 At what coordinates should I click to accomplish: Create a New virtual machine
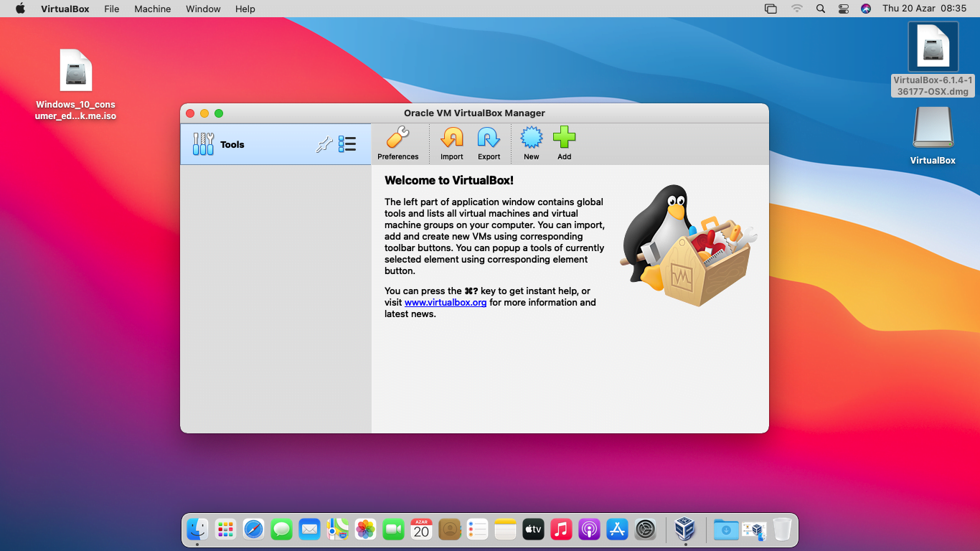(531, 143)
